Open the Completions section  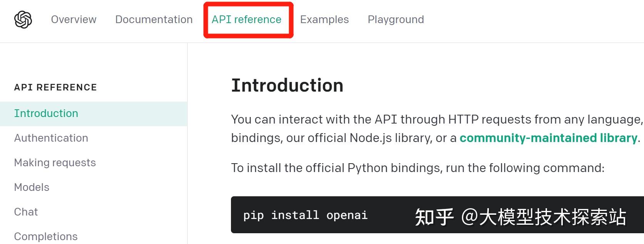[x=45, y=236]
